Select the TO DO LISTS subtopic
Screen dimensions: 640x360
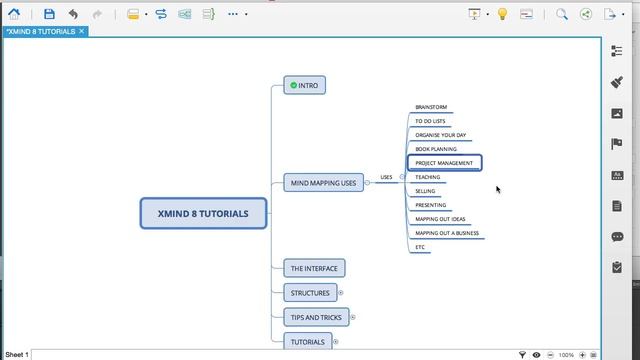pyautogui.click(x=430, y=121)
